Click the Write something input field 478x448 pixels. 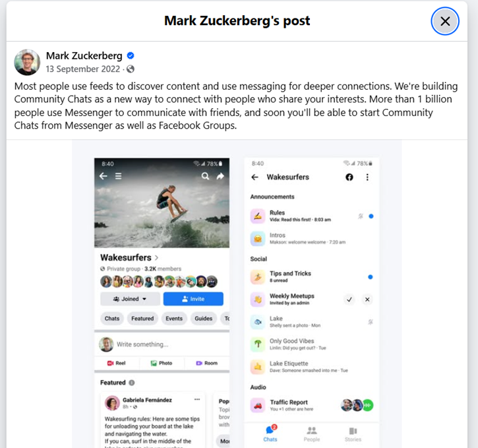tap(172, 344)
